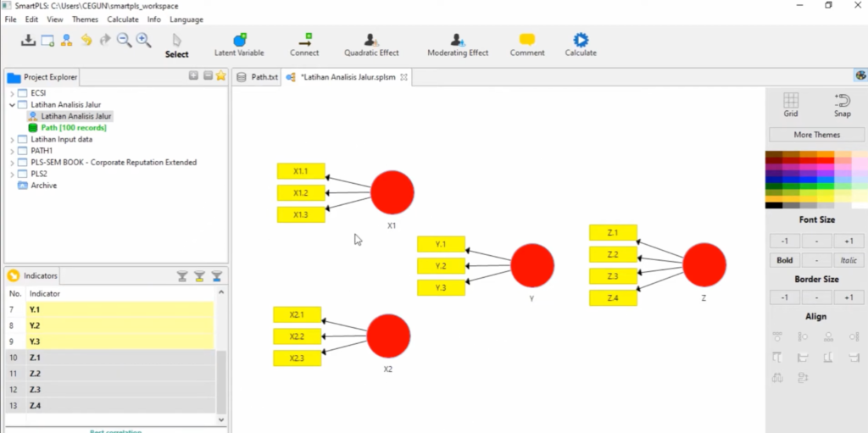
Task: Expand the PATH1 project node
Action: (12, 151)
